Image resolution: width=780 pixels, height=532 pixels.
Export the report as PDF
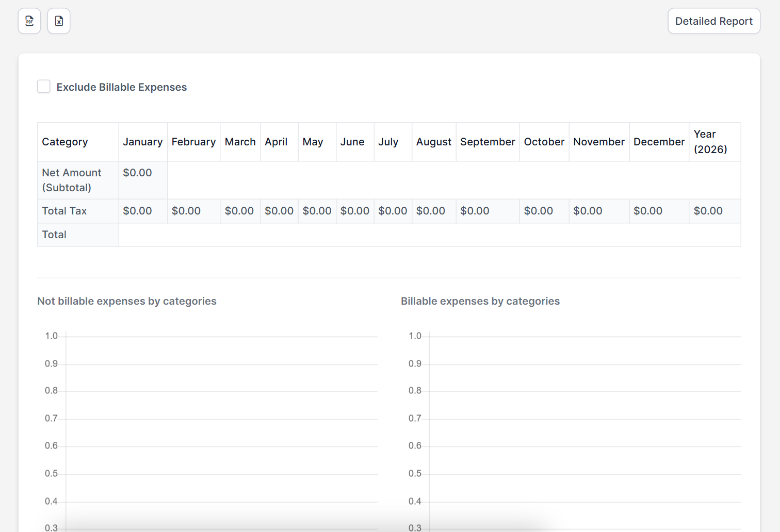(x=29, y=21)
